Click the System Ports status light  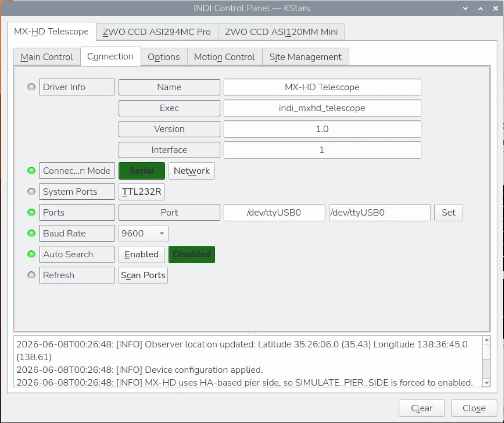(x=31, y=192)
